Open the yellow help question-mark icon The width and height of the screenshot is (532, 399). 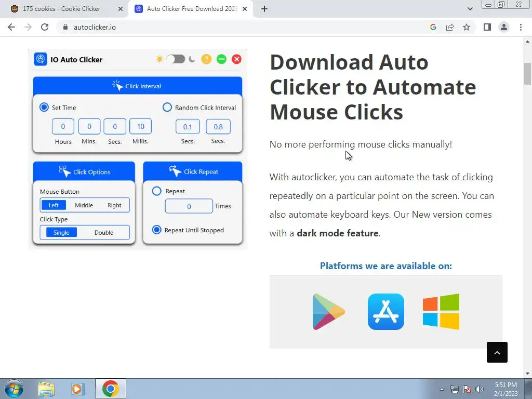[206, 59]
